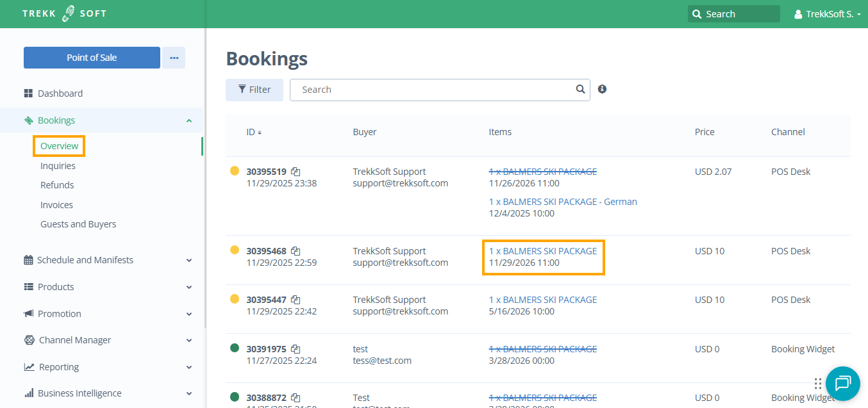Image resolution: width=868 pixels, height=408 pixels.
Task: Copy booking ID 30395519
Action: tap(296, 172)
